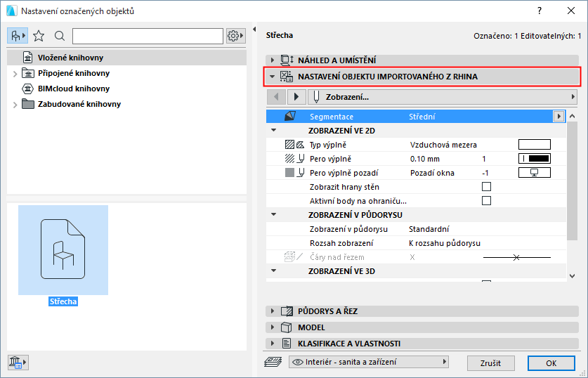Click the help question mark
Viewport: 588px width, 378px height.
[540, 11]
